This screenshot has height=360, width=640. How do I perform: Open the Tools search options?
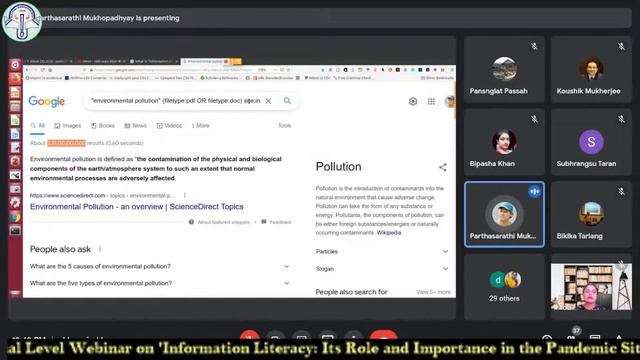(284, 126)
